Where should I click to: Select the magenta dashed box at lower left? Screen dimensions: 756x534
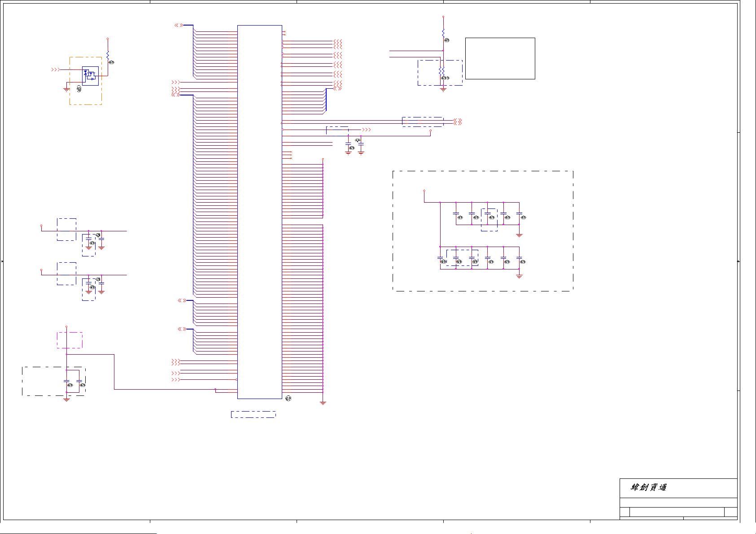pyautogui.click(x=70, y=340)
